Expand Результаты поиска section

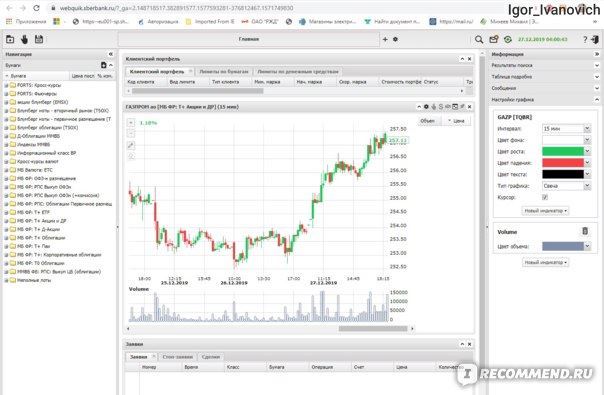tap(597, 66)
